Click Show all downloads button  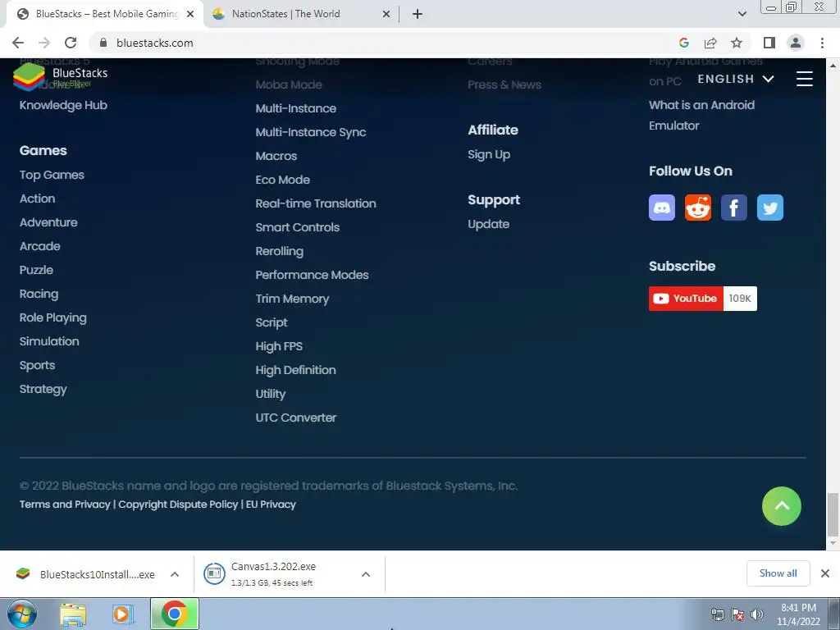pyautogui.click(x=778, y=573)
